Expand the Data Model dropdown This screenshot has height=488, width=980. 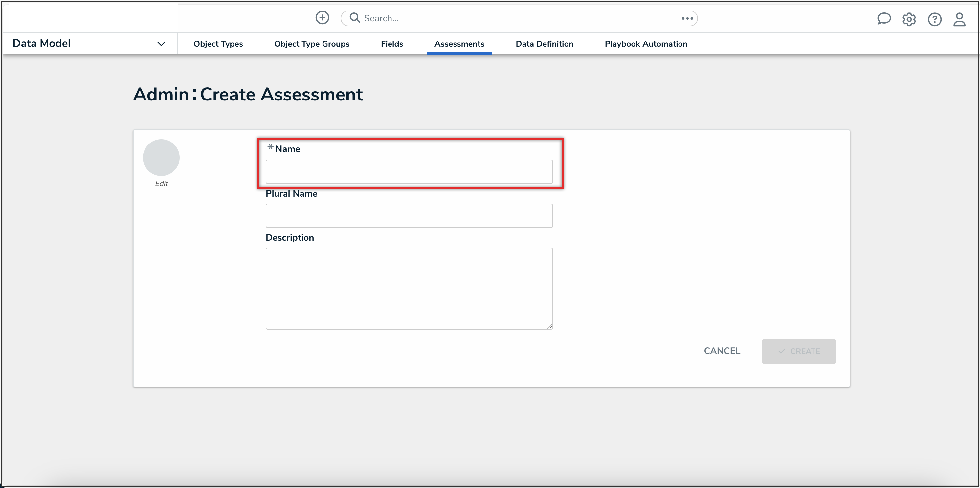pos(161,44)
